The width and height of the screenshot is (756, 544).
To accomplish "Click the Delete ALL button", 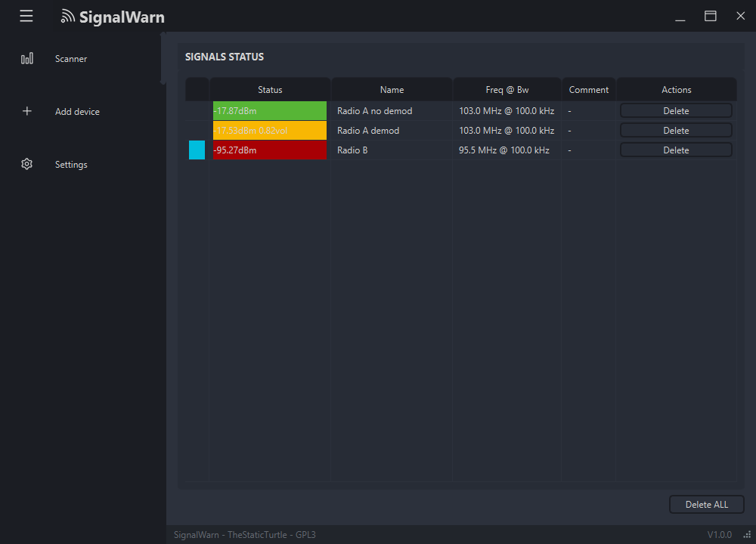I will click(707, 505).
